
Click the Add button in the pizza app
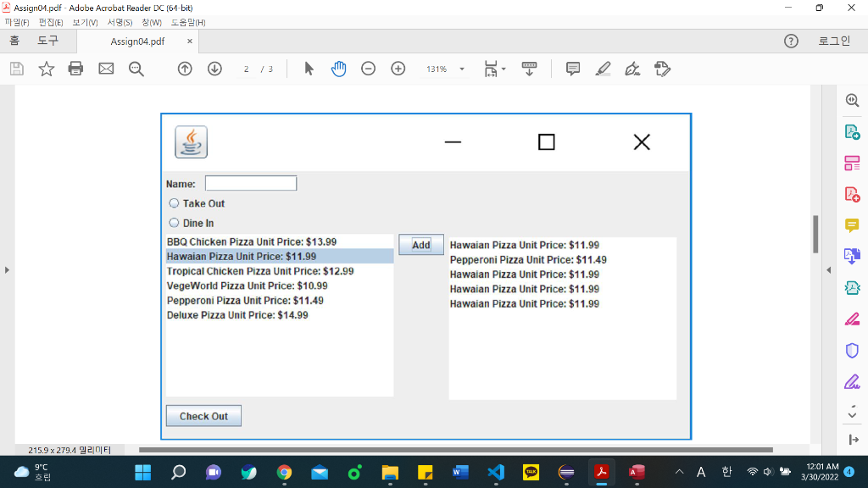coord(420,243)
